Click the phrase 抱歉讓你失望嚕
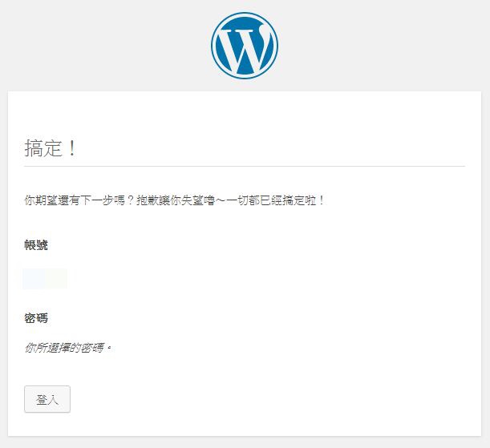This screenshot has height=448, width=490. click(176, 200)
